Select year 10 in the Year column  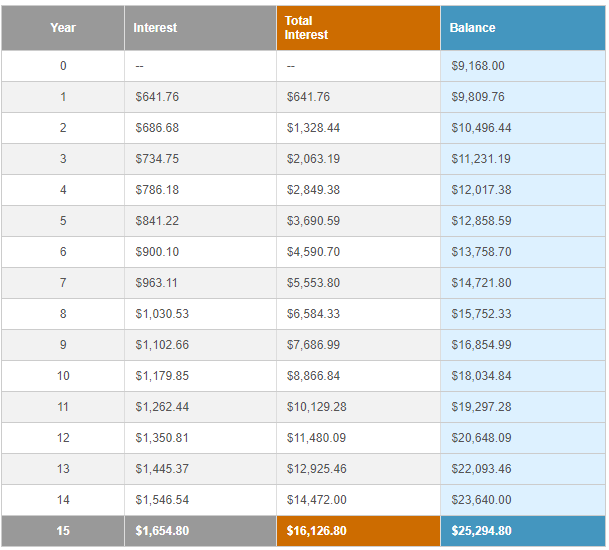point(63,376)
